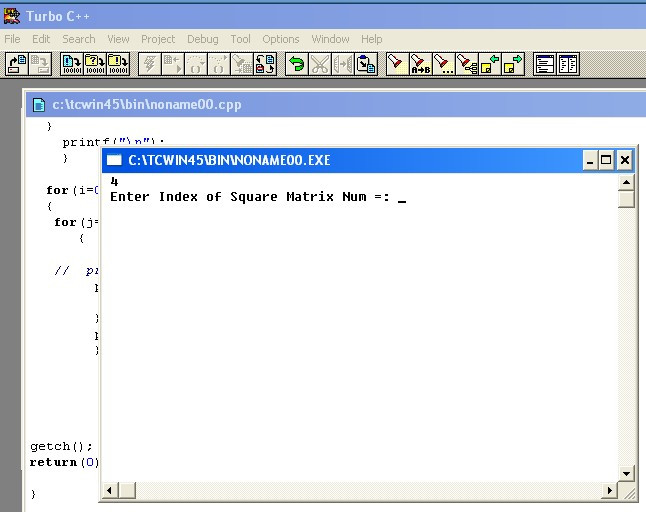Click console horizontal scrollbar left arrow
The width and height of the screenshot is (646, 512).
[111, 490]
